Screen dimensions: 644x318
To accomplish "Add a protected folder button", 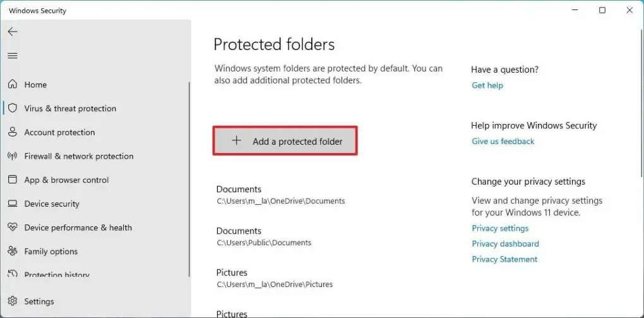I will click(x=285, y=141).
